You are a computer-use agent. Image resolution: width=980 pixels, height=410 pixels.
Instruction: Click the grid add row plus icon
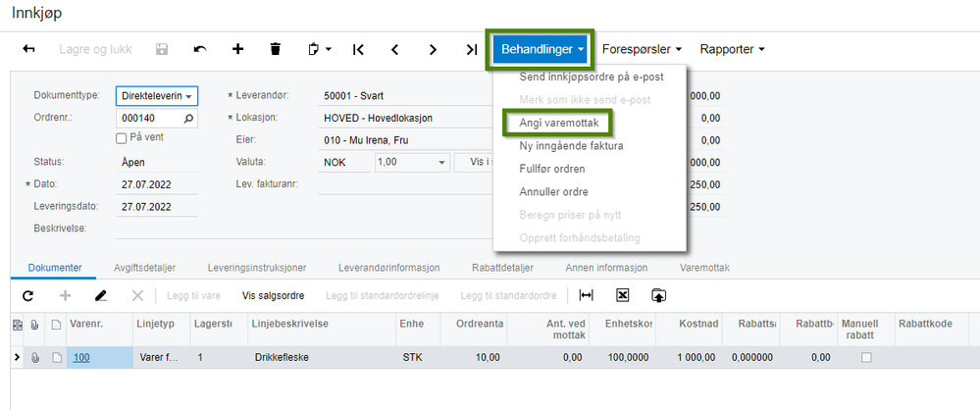point(65,295)
